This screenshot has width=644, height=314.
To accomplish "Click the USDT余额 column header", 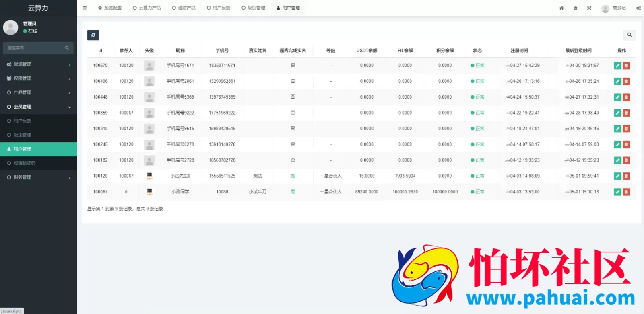I will click(x=367, y=51).
